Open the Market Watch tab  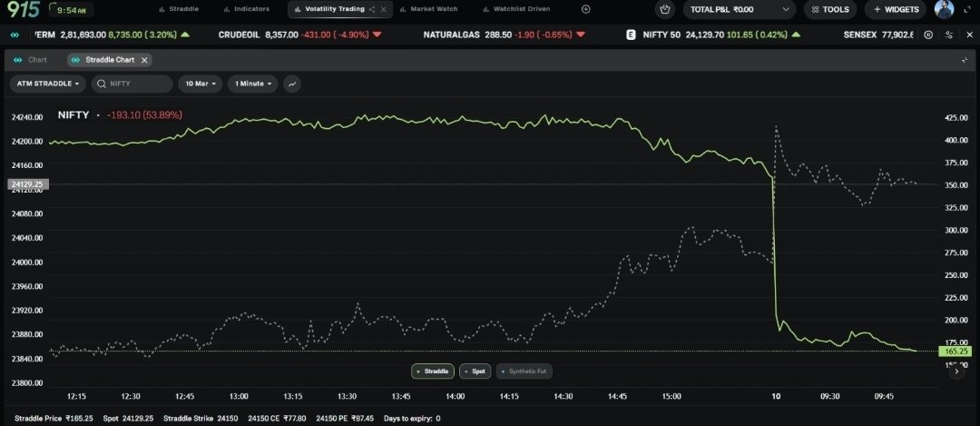pos(428,9)
